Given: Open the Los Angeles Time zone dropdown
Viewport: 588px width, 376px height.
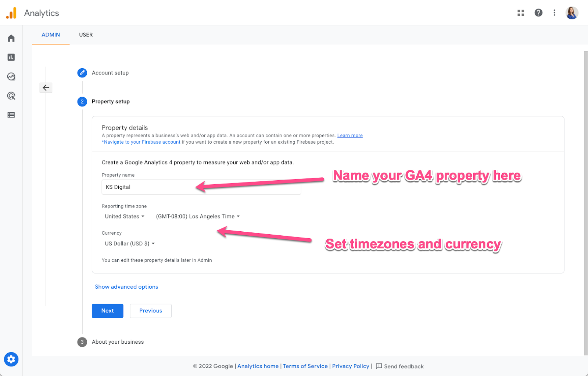Looking at the screenshot, I should coord(198,217).
